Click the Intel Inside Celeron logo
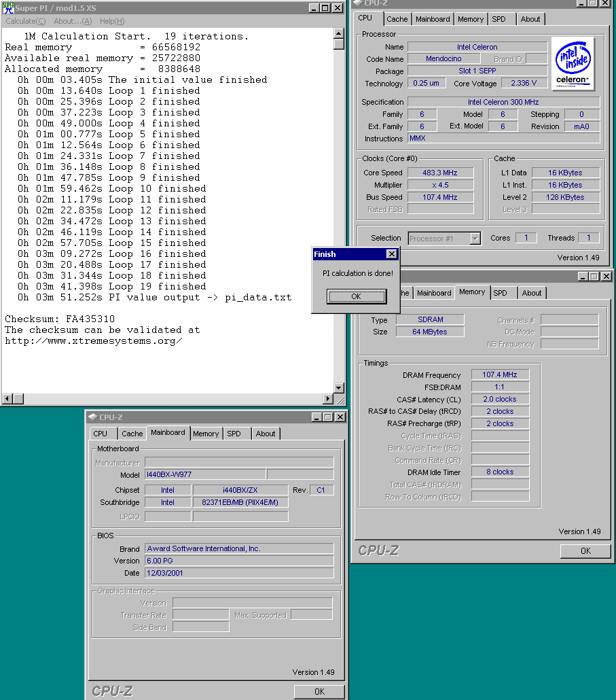616x700 pixels. click(573, 63)
